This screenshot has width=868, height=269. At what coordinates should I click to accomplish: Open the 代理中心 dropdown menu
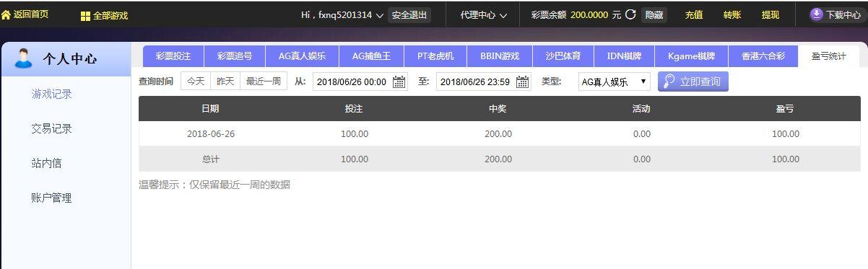[484, 15]
